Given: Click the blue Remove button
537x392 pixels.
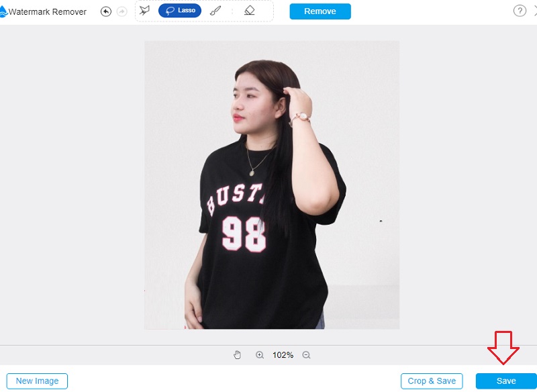Looking at the screenshot, I should click(x=320, y=11).
